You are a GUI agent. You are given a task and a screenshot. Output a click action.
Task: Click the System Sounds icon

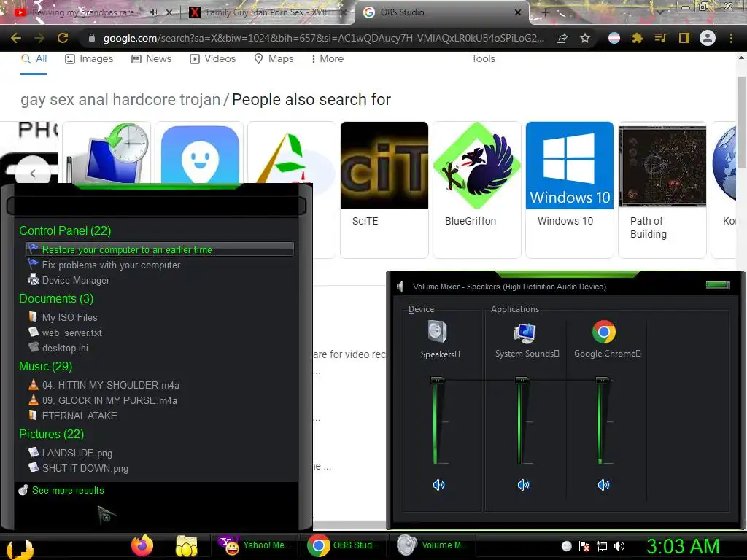[525, 332]
